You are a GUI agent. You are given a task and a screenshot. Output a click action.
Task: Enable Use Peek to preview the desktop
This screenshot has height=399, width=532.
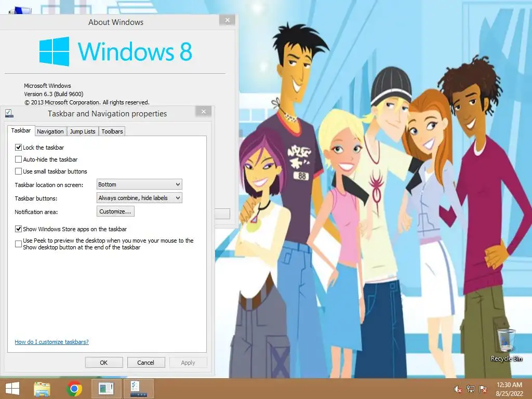[18, 244]
